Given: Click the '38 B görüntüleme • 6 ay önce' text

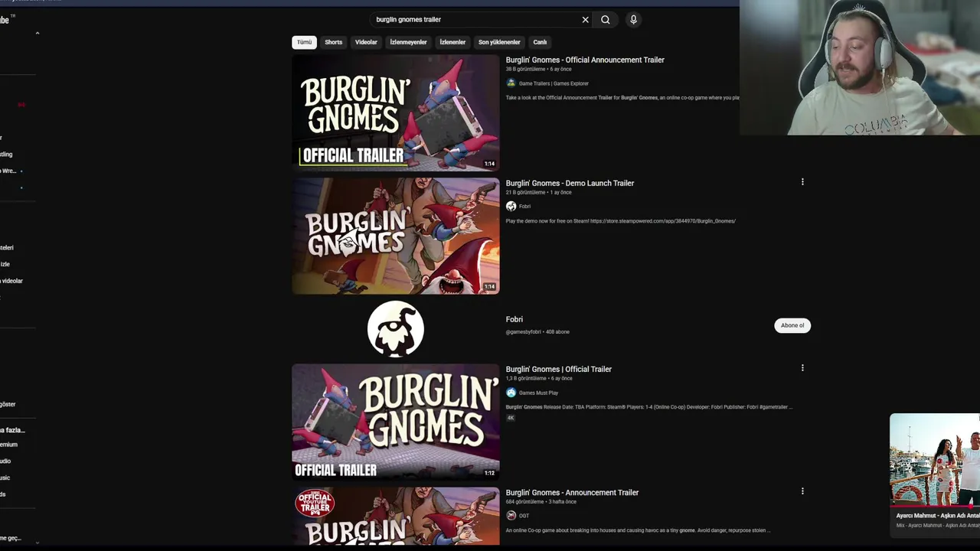Looking at the screenshot, I should pos(538,69).
